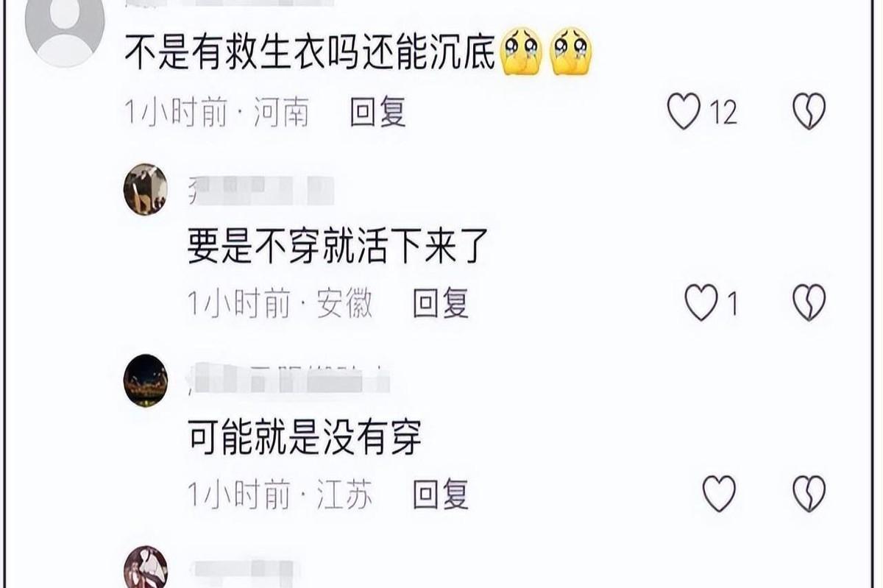Click 回复 next to 1小时前 · 江苏
Screen dimensions: 883x588
coord(441,494)
